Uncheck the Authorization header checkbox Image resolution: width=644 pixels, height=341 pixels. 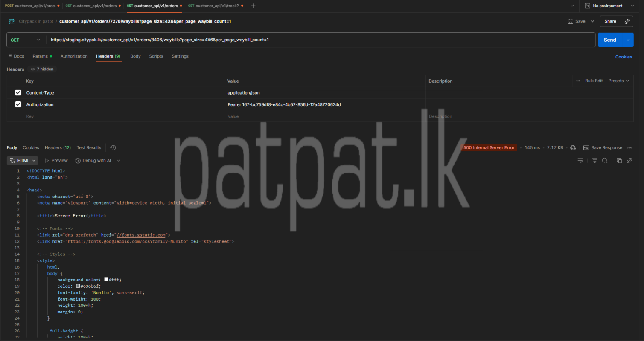[x=18, y=104]
